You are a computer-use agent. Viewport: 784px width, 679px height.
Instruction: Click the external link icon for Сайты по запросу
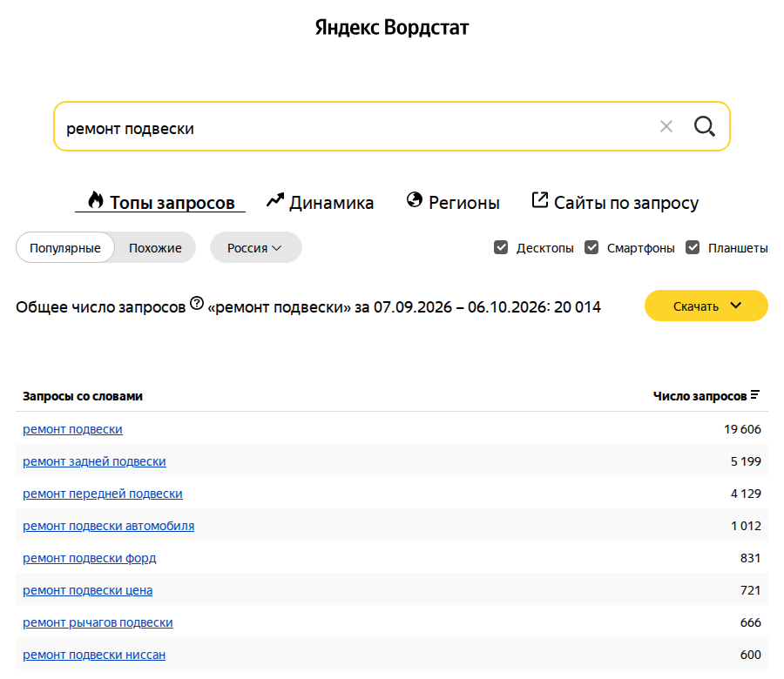pos(540,200)
